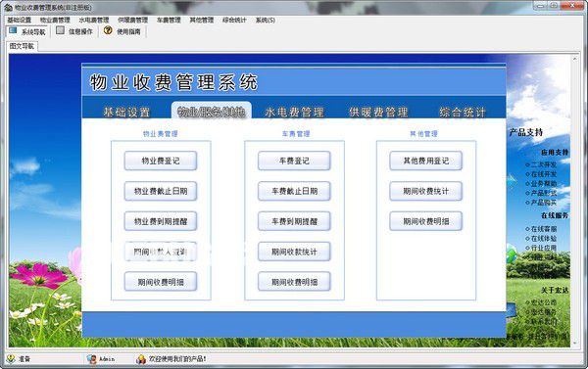588x369 pixels.
Task: Open the 产品购买 link
Action: [x=544, y=203]
